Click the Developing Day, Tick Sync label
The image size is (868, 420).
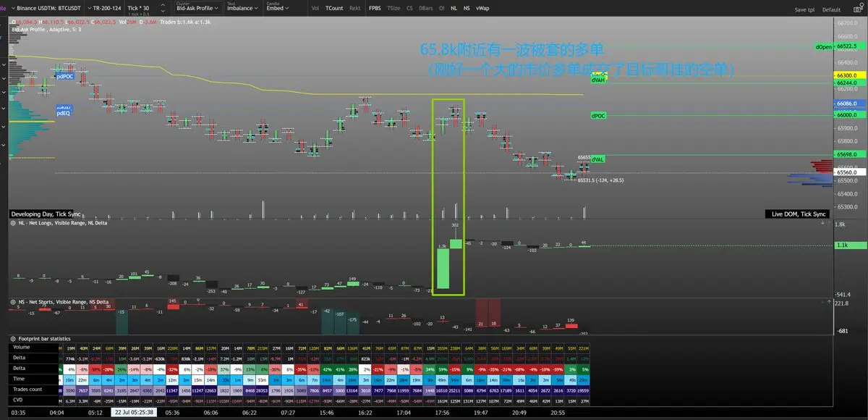pos(46,214)
